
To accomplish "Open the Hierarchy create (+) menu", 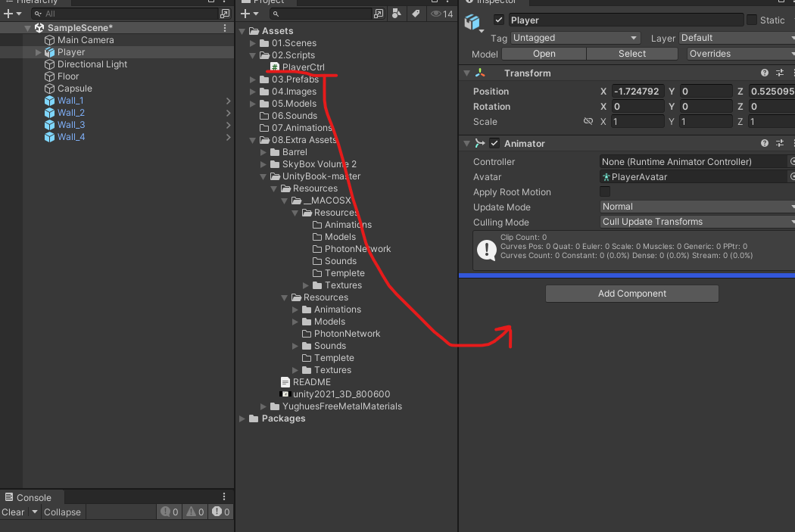I will (x=12, y=14).
